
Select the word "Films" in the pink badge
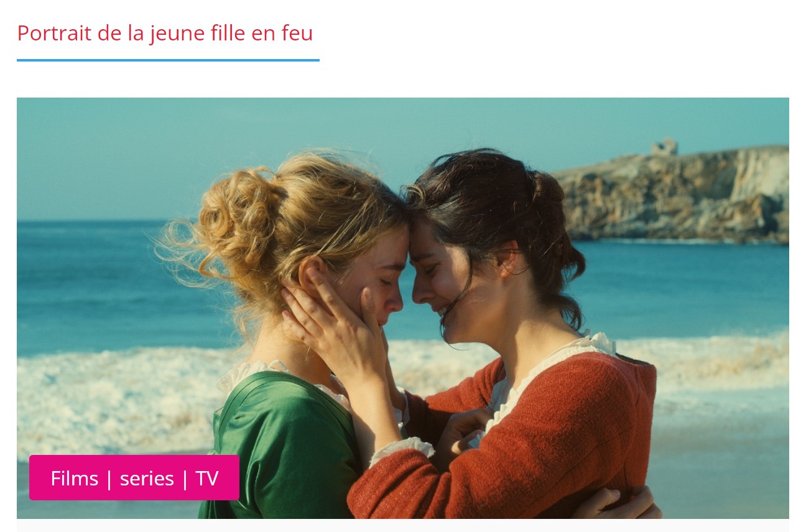coord(75,478)
